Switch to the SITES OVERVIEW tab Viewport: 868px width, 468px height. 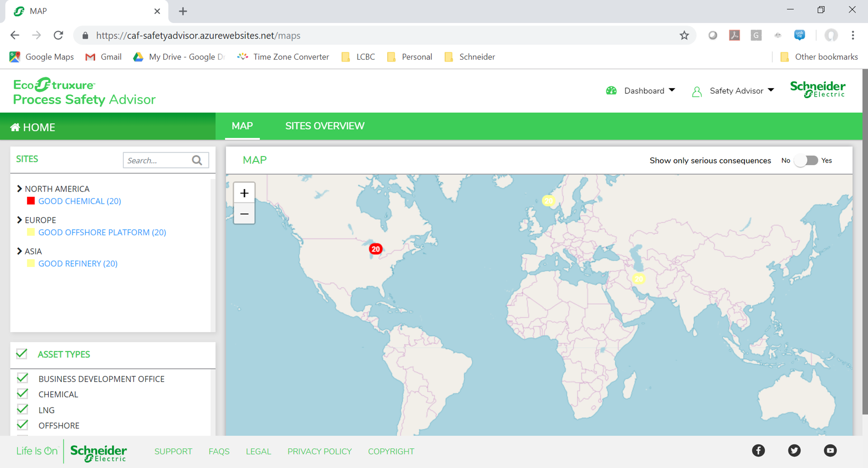[x=324, y=126]
